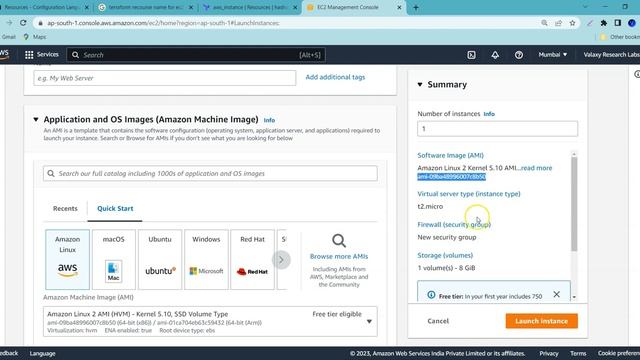The height and width of the screenshot is (360, 640).
Task: Open the Gmail bookmark
Action: click(8, 37)
